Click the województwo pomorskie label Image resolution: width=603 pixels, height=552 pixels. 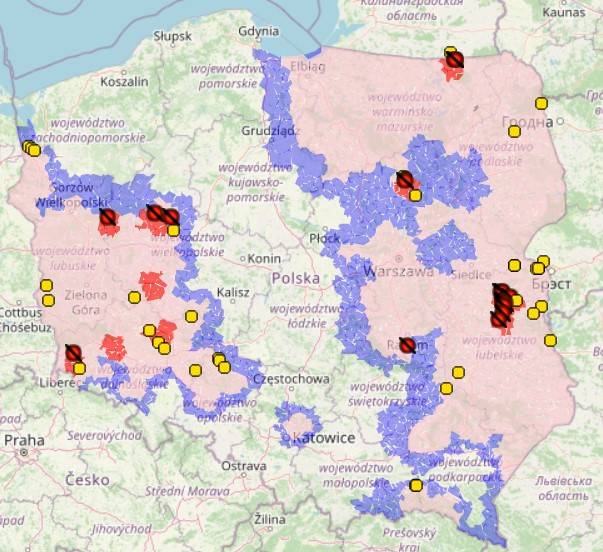click(x=228, y=76)
